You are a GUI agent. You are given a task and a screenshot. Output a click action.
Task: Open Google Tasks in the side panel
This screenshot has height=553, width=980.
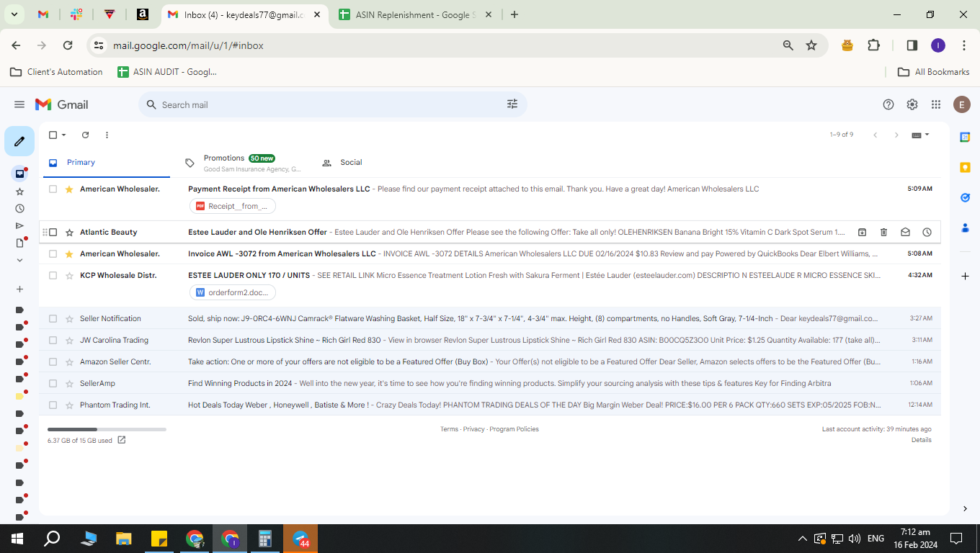point(965,197)
